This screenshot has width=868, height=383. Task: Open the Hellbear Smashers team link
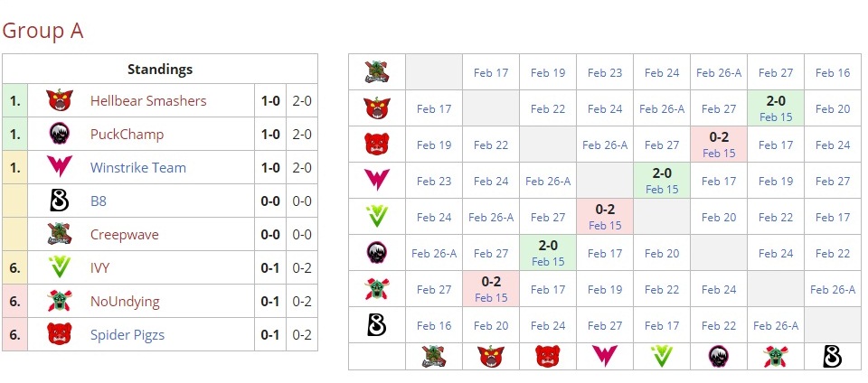(x=148, y=101)
